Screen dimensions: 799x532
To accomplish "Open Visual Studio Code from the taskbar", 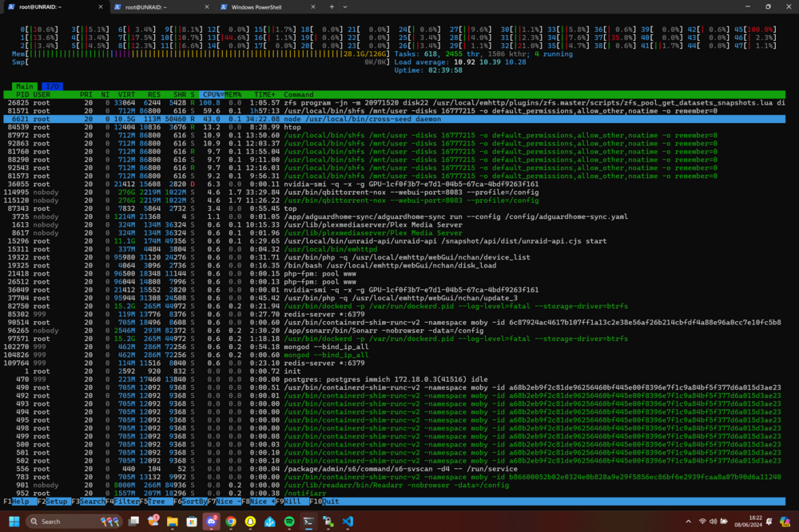I will (348, 522).
